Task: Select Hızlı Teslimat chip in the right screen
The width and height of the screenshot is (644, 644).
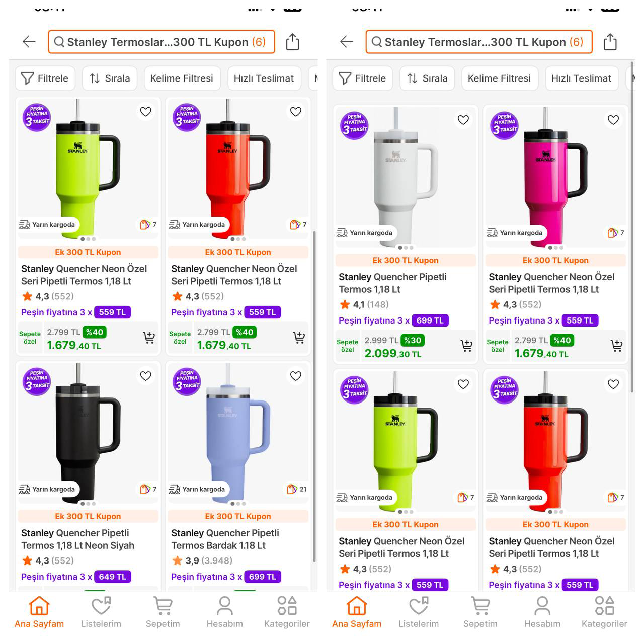Action: click(581, 78)
